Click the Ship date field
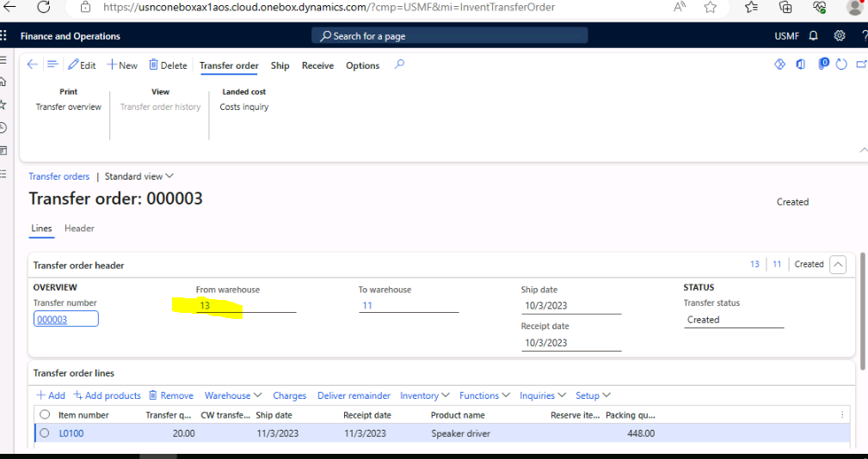Viewport: 868px width, 459px height. click(x=570, y=306)
